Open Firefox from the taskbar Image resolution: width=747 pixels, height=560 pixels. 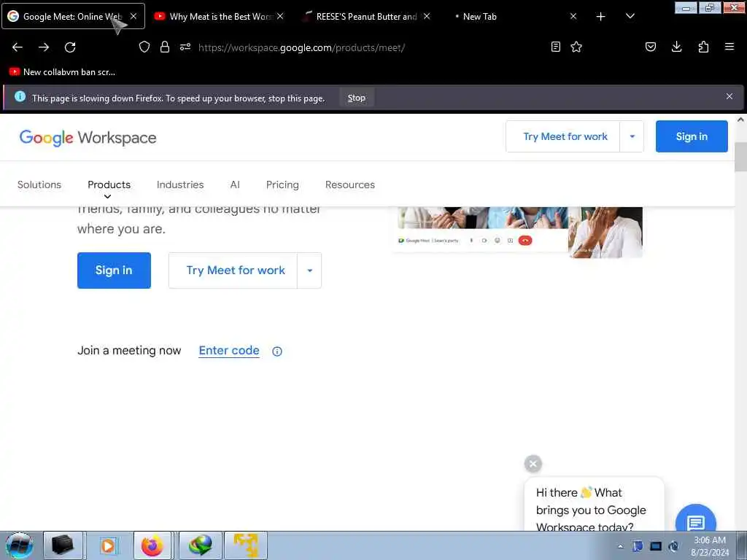pyautogui.click(x=152, y=545)
